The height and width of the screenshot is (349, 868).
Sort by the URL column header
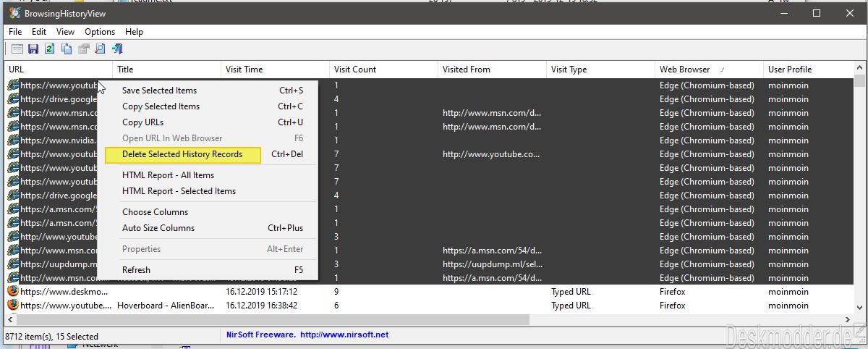point(59,70)
